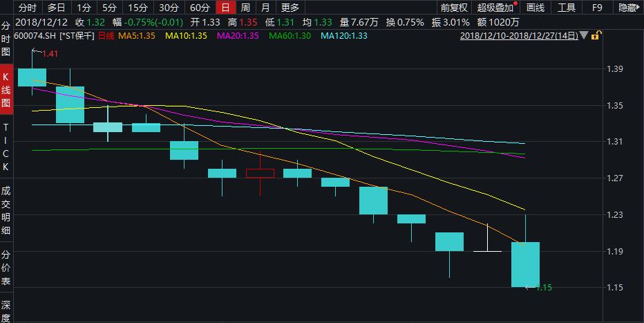This screenshot has width=644, height=323.
Task: Select the K线图 side tab
Action: 6,90
